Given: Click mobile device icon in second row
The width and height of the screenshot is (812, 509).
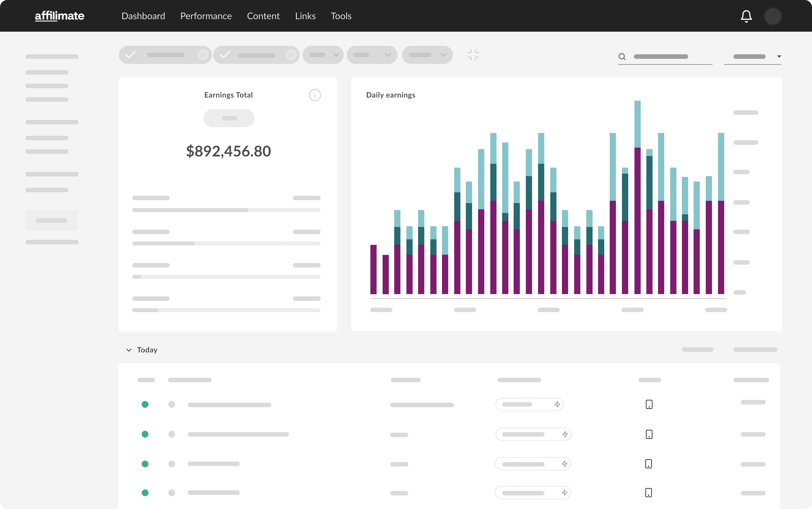Looking at the screenshot, I should (x=649, y=434).
